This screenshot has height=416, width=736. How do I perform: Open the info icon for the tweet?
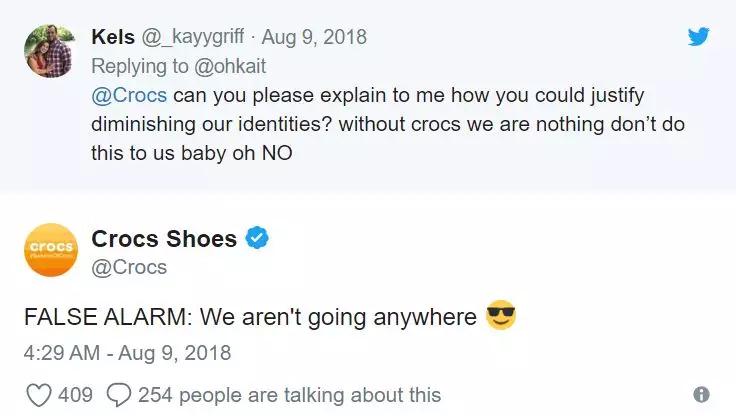(x=701, y=394)
